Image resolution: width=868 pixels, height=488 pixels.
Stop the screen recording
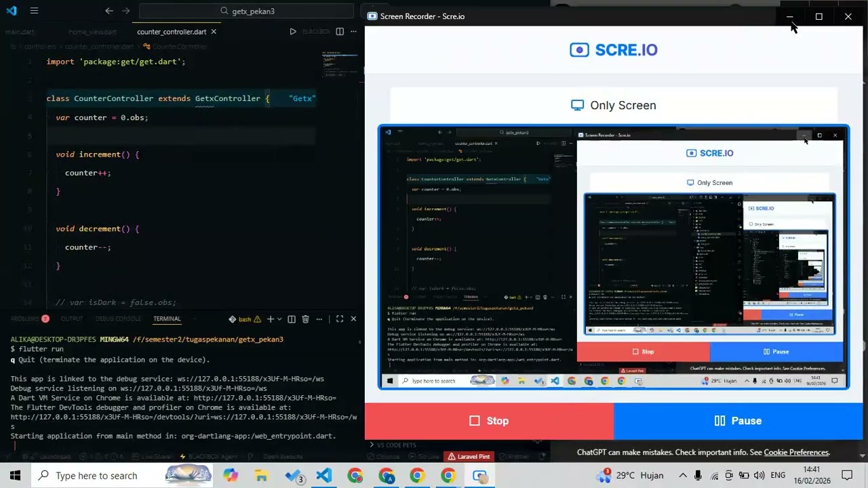[x=489, y=421]
